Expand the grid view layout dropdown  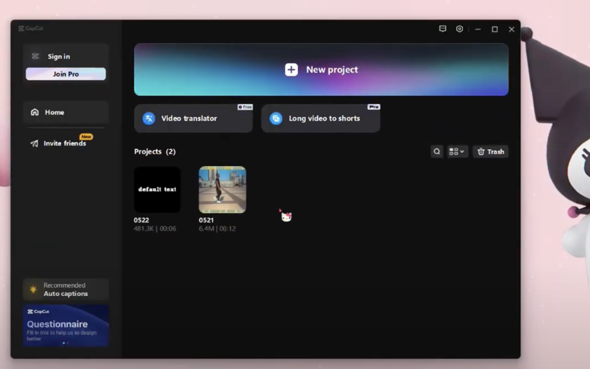457,152
